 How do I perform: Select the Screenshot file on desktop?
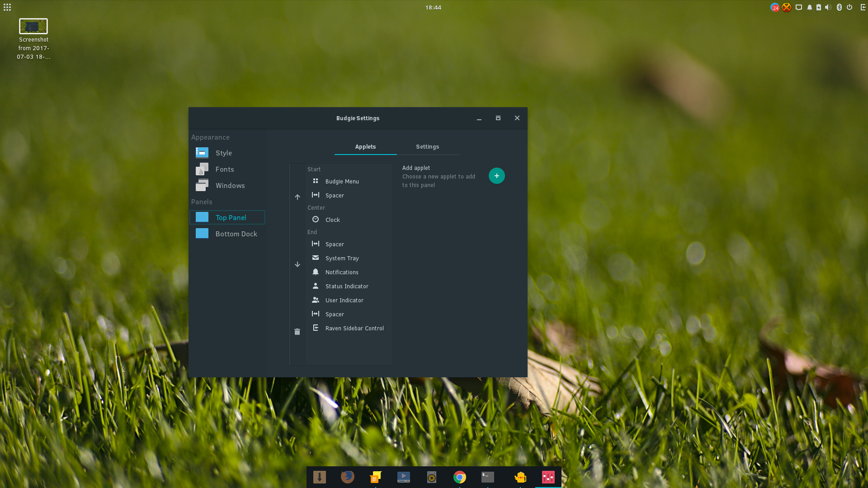[33, 39]
